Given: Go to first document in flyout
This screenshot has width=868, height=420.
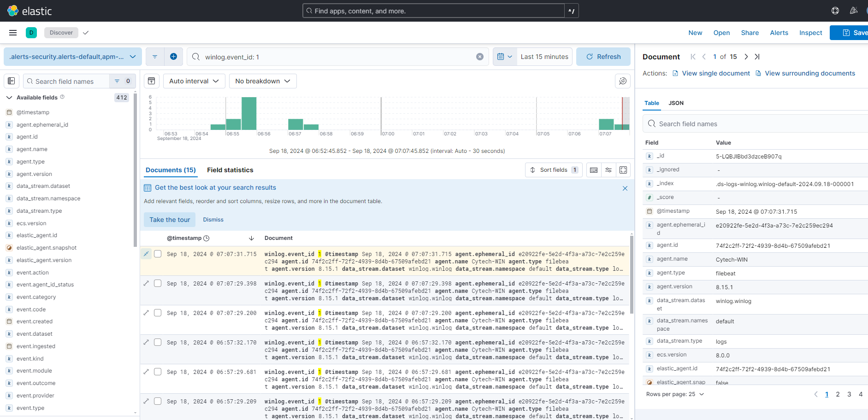Looking at the screenshot, I should point(693,57).
